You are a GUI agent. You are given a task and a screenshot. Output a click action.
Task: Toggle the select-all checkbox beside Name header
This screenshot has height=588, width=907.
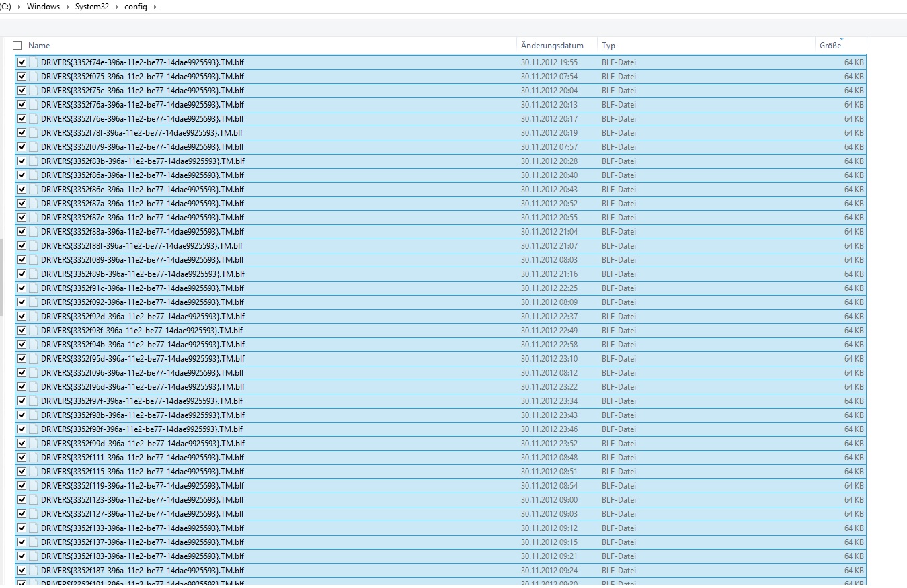click(17, 46)
